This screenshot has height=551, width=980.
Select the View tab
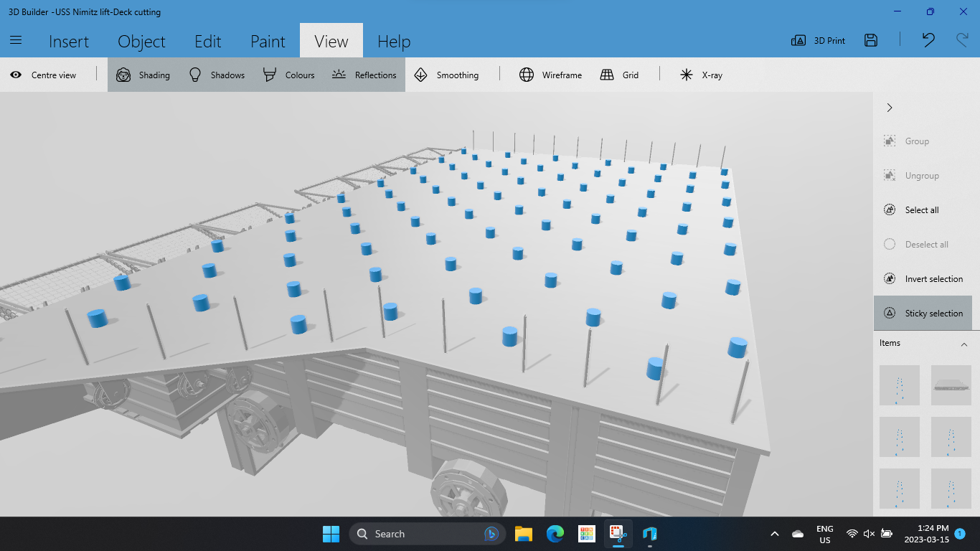coord(331,41)
